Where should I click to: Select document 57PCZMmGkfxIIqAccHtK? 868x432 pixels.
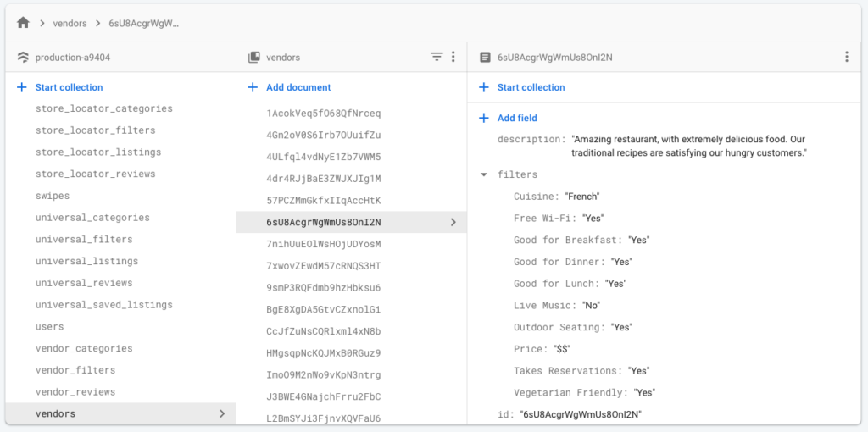point(324,201)
